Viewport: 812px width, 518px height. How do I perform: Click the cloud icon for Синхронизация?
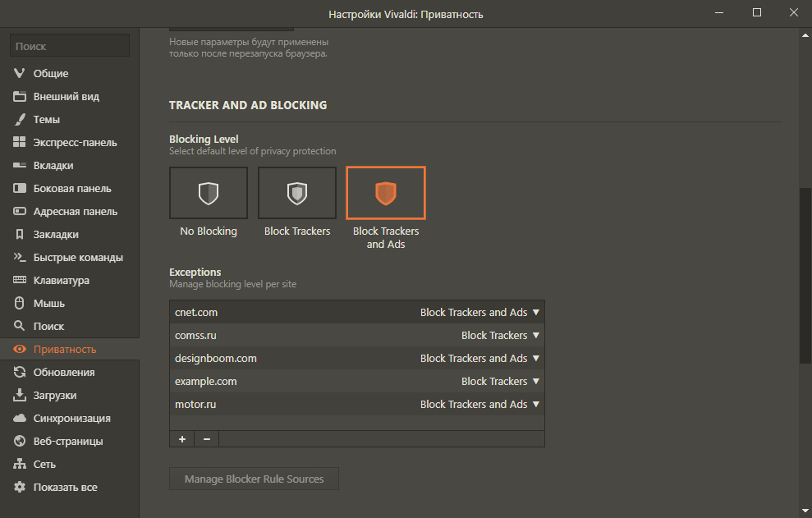[x=20, y=419]
